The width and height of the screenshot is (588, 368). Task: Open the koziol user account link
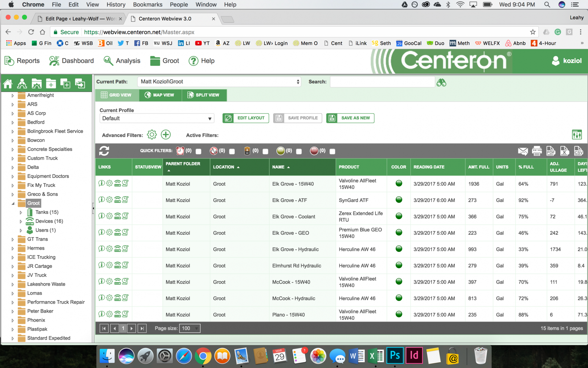coord(567,61)
